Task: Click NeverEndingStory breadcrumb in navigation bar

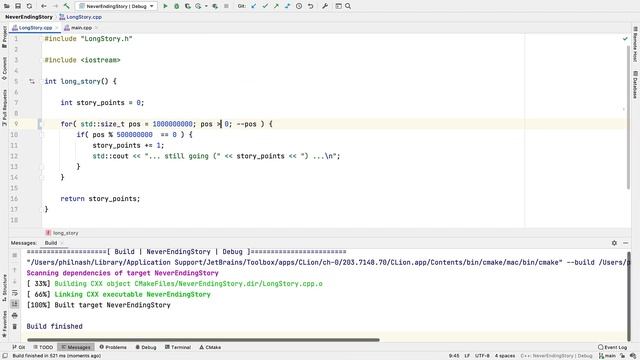Action: point(29,17)
